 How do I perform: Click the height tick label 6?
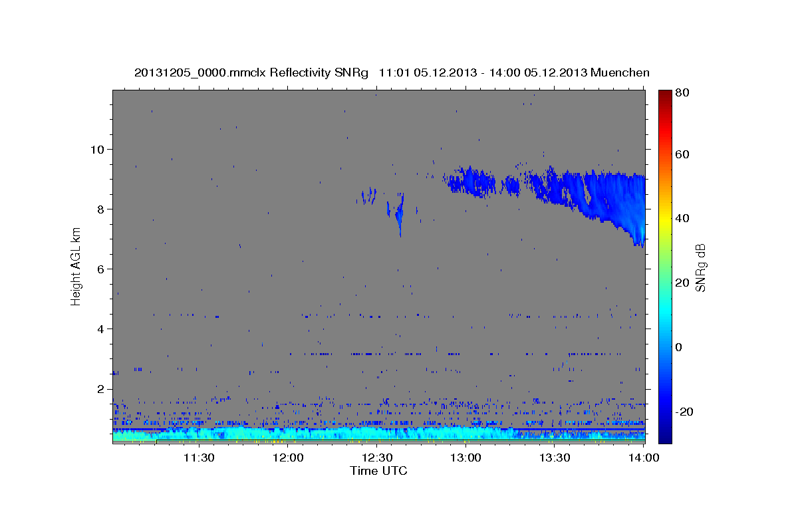(101, 269)
